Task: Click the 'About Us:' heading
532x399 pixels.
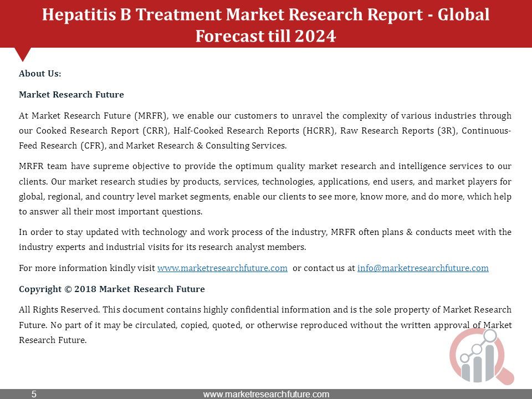Action: (40, 74)
